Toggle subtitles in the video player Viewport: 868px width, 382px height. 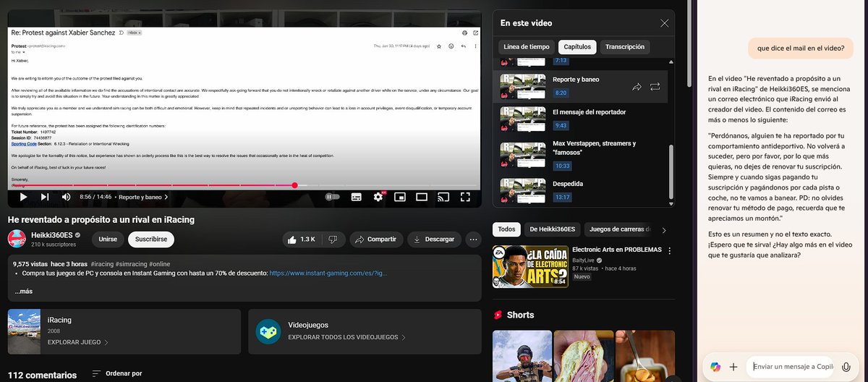coord(356,197)
